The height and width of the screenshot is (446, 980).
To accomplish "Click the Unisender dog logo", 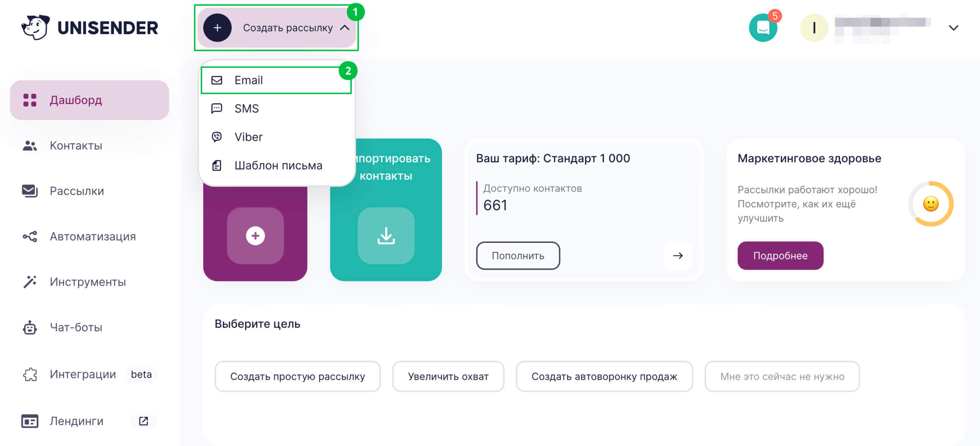I will pyautogui.click(x=35, y=27).
